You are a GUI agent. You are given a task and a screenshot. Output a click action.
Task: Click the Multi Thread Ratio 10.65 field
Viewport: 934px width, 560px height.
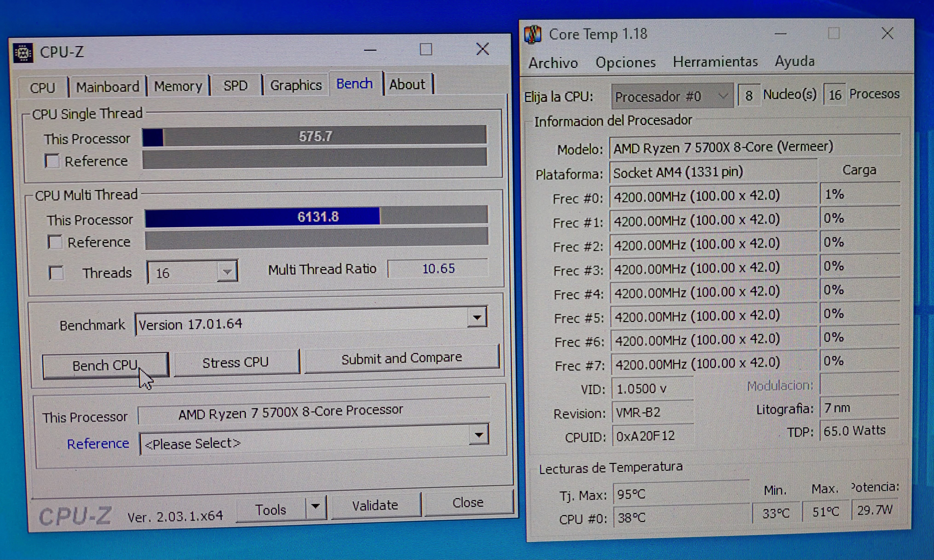pos(438,268)
